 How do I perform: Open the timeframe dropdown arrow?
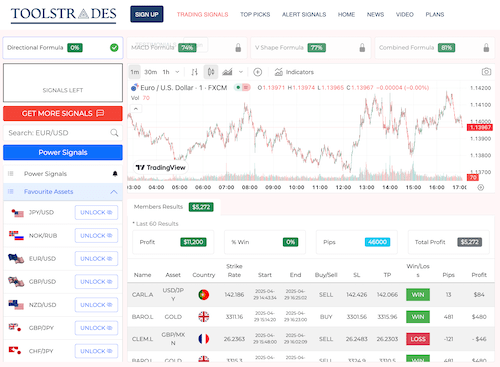(x=177, y=72)
